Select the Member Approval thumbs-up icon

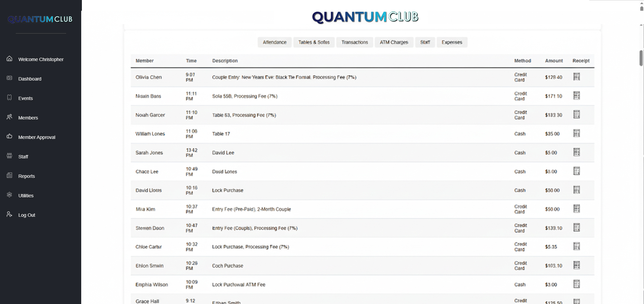click(9, 136)
